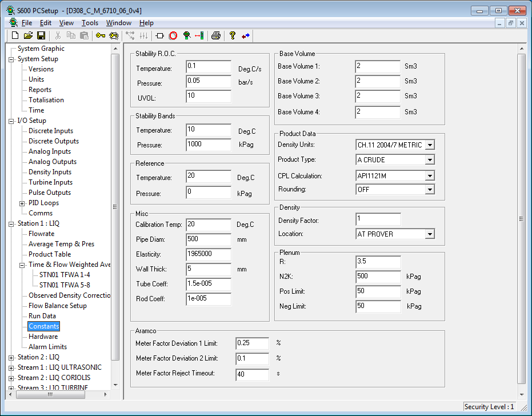This screenshot has width=532, height=416.
Task: Select Analog Inputs in the tree
Action: pos(50,151)
